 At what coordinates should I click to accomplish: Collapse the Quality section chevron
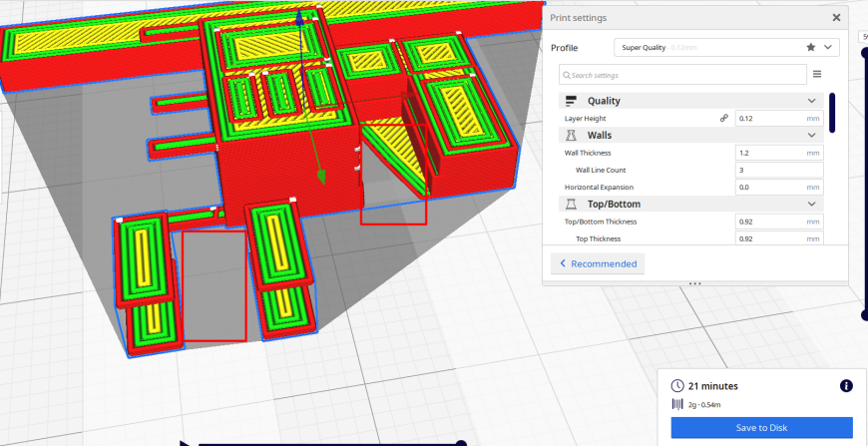(811, 101)
